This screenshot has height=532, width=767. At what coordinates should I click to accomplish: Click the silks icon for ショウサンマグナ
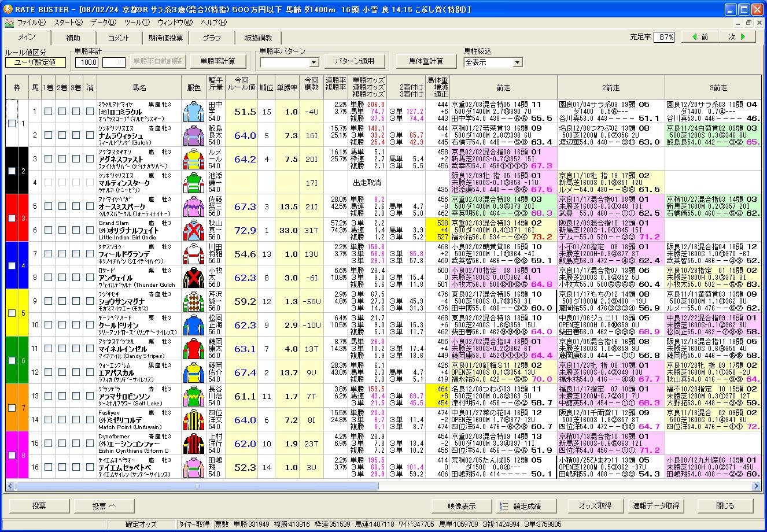[x=194, y=301]
